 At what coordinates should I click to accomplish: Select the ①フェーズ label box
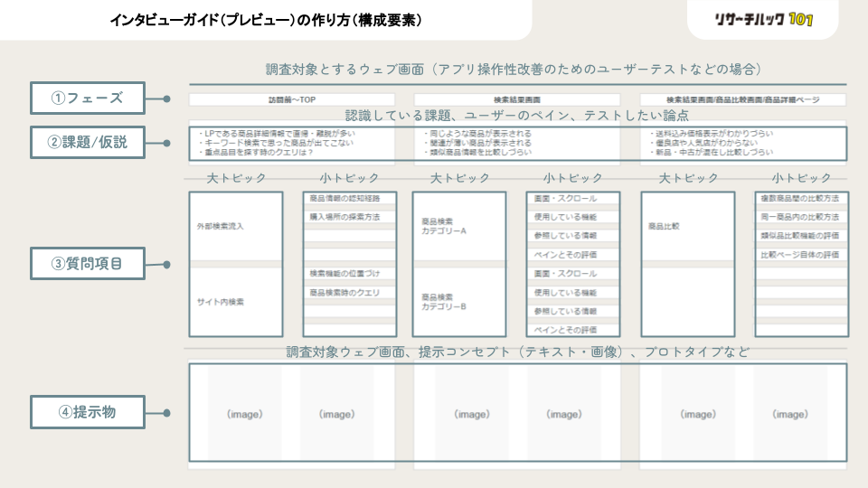pyautogui.click(x=88, y=98)
